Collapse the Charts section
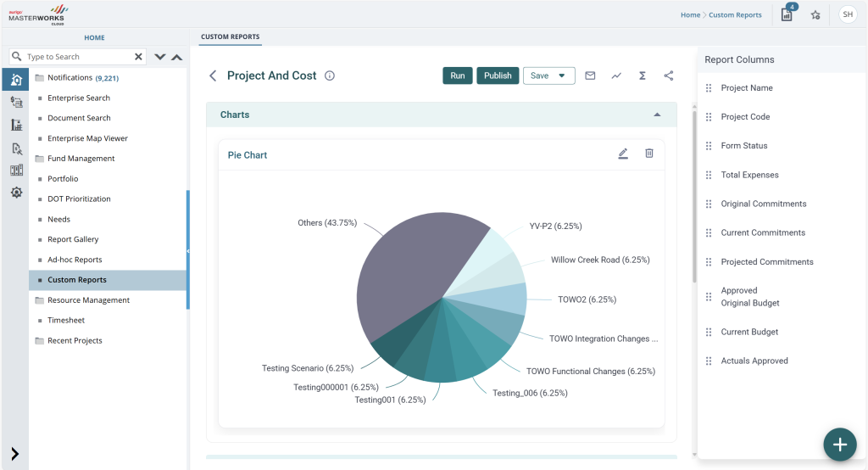The height and width of the screenshot is (470, 868). (x=657, y=115)
